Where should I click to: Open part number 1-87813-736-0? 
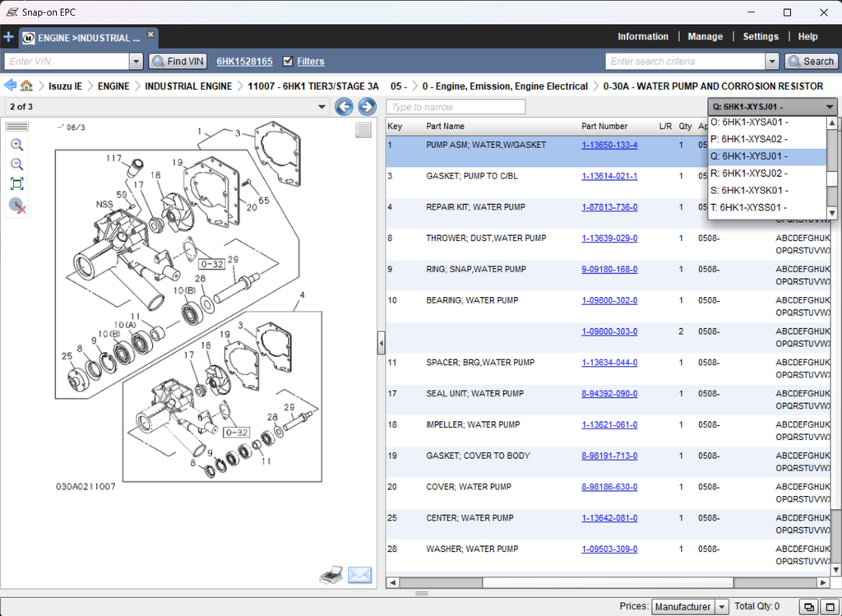click(x=609, y=207)
